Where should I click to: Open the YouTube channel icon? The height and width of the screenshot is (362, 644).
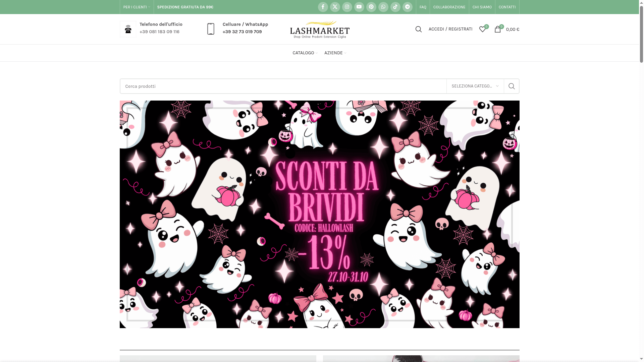[359, 7]
